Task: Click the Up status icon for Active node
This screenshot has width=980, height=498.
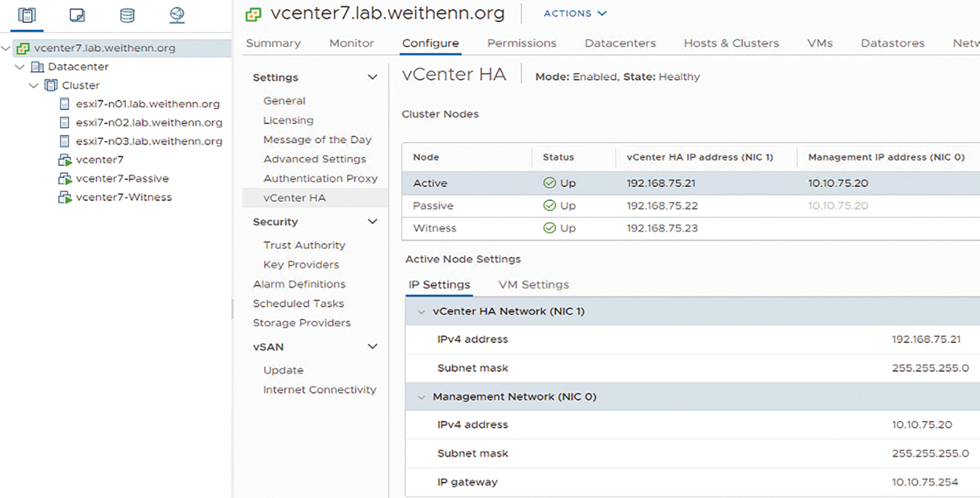Action: pos(550,184)
